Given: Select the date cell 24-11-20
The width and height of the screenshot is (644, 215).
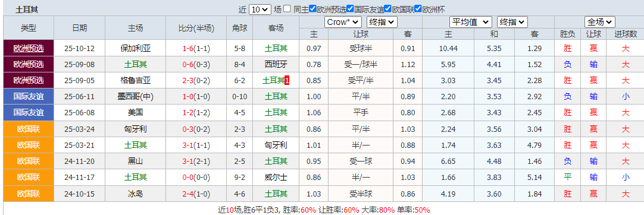Looking at the screenshot, I should [80, 162].
